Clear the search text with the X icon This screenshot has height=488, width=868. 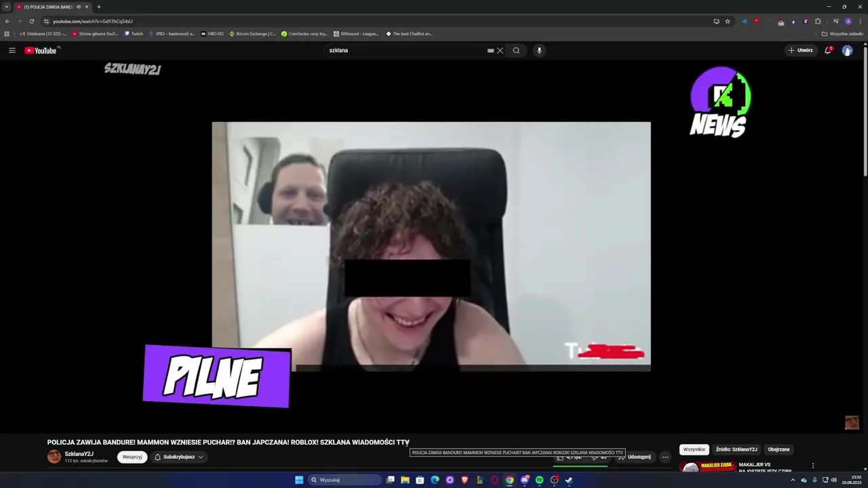click(x=500, y=50)
